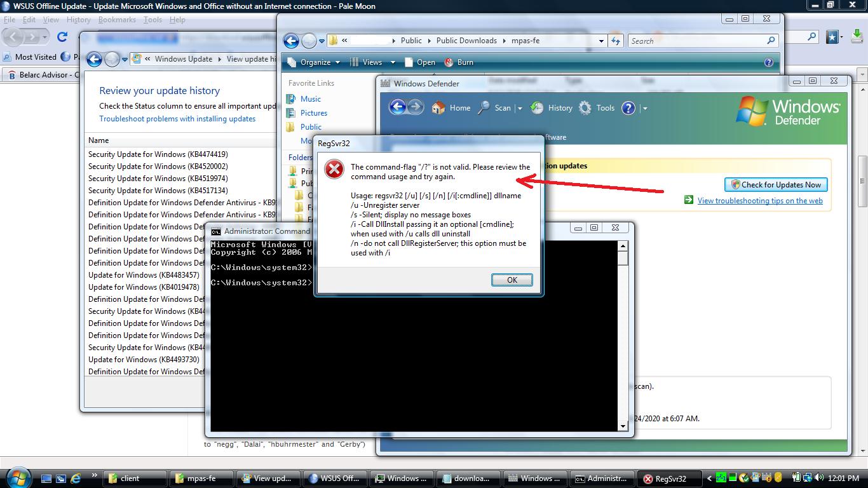Viewport: 868px width, 488px height.
Task: Click Troubleshoot problems with installing updates link
Action: click(177, 119)
